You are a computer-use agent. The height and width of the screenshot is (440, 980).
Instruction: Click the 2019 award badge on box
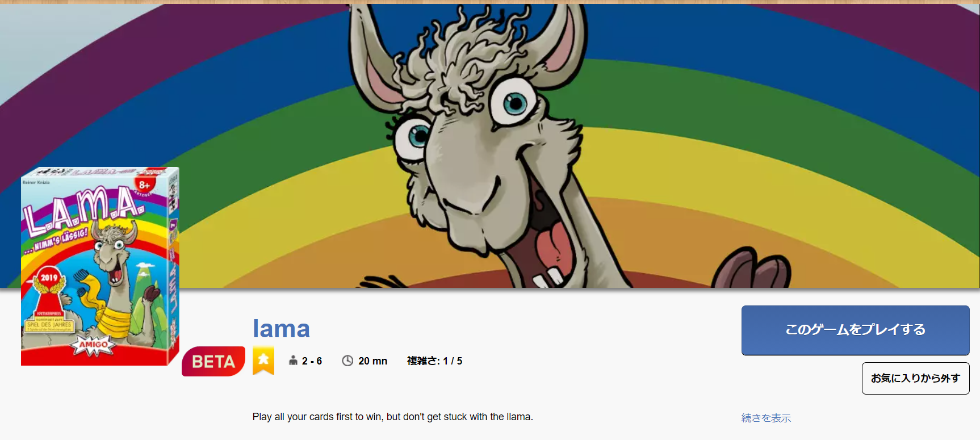[x=49, y=279]
